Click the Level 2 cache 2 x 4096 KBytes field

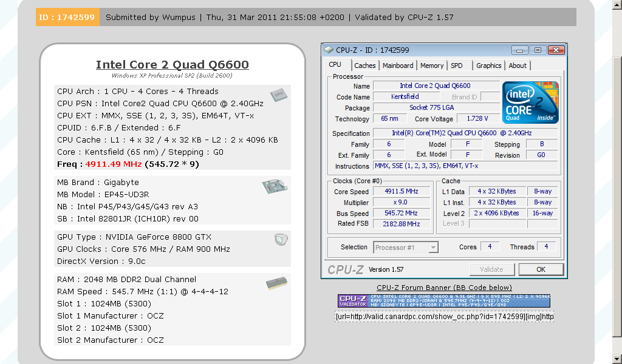click(x=497, y=213)
